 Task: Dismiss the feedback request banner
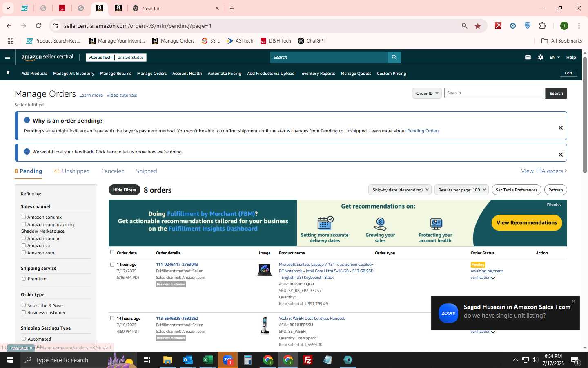tap(561, 155)
